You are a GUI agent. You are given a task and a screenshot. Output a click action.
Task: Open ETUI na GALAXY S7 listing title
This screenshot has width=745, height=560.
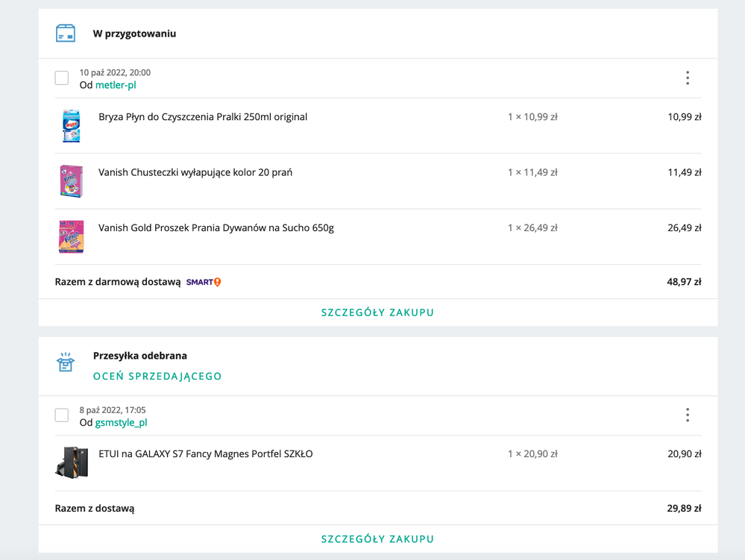[x=206, y=454]
